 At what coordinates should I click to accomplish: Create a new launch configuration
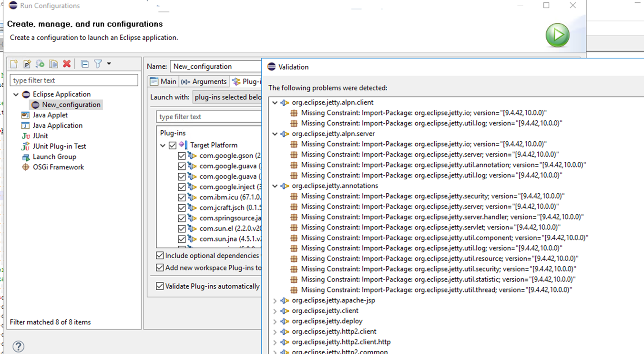point(14,64)
